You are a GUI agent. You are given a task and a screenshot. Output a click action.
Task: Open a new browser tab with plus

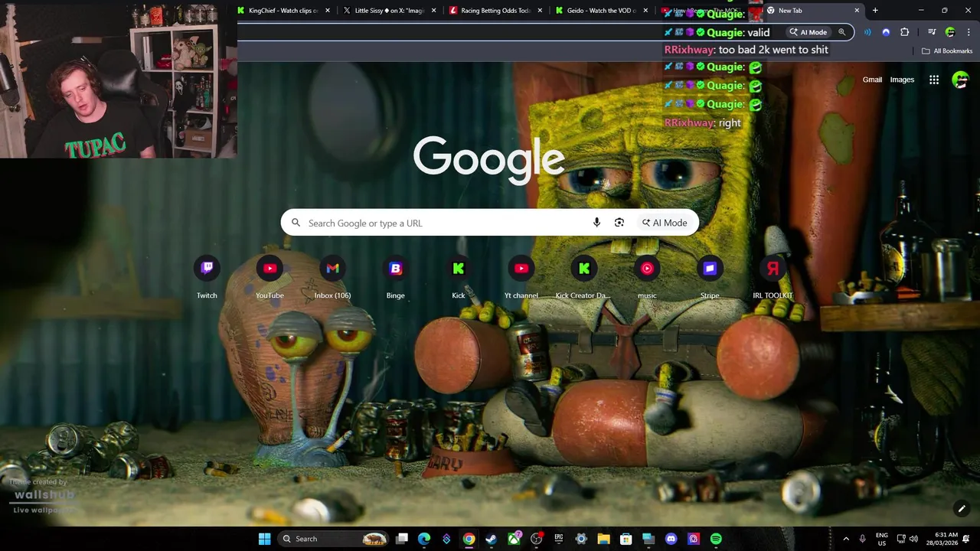pos(875,11)
